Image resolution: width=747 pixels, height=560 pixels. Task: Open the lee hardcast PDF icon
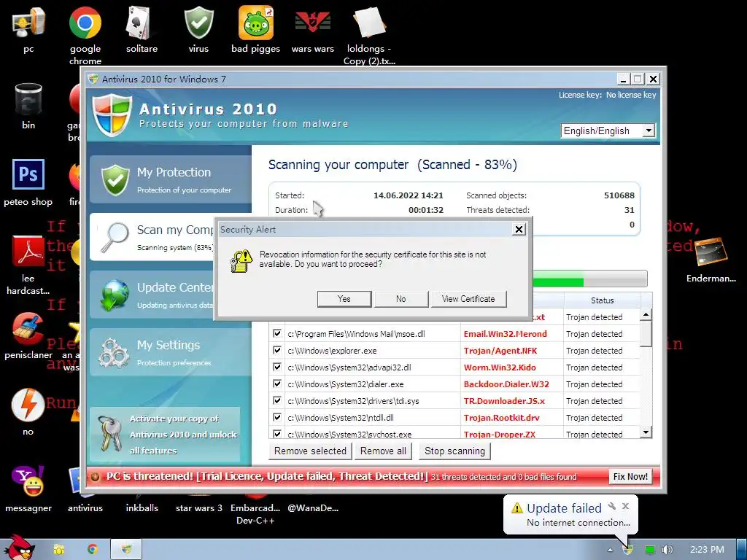28,252
